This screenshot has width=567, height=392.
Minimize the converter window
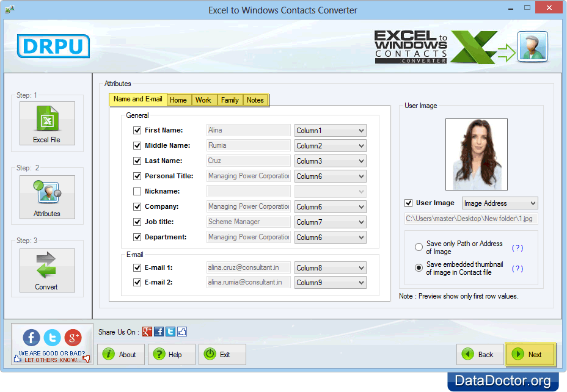pos(511,9)
